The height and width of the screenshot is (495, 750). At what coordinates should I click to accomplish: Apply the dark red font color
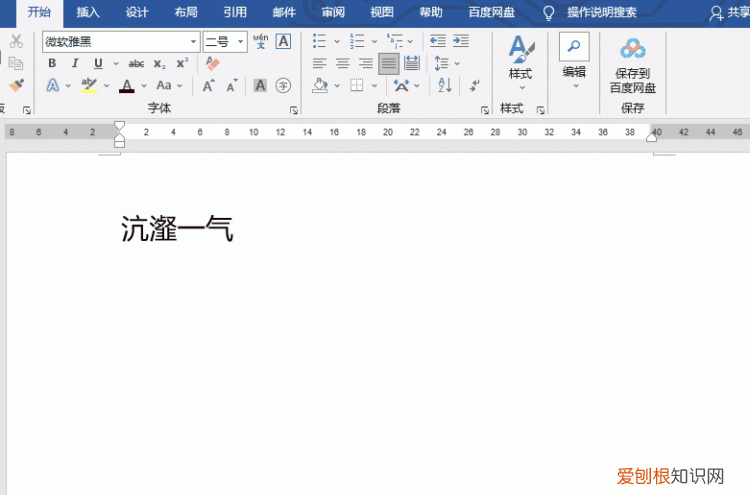(127, 86)
